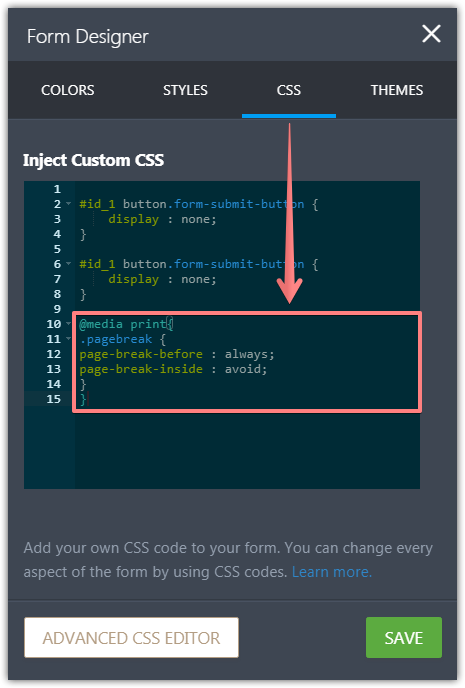Click empty area below the CSS code
Screen dimensions: 465x688
[247, 450]
